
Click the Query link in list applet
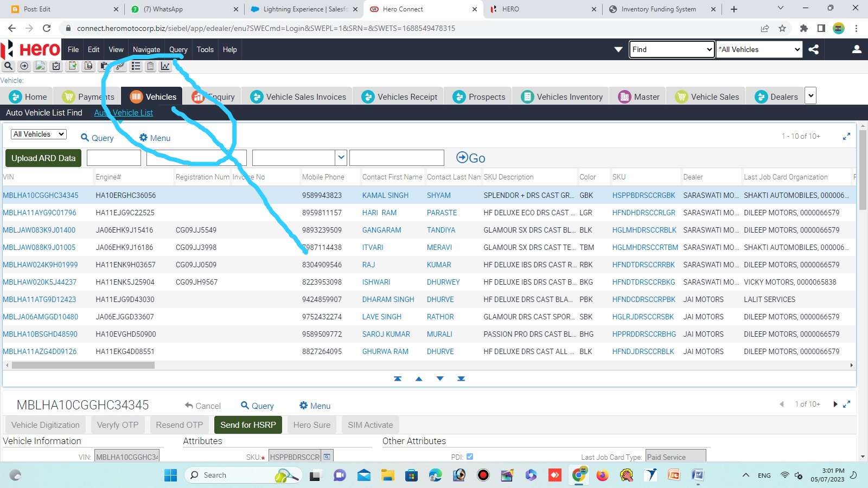97,138
